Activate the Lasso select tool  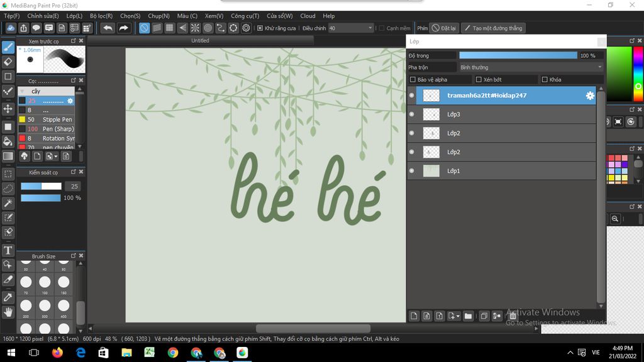tap(8, 189)
